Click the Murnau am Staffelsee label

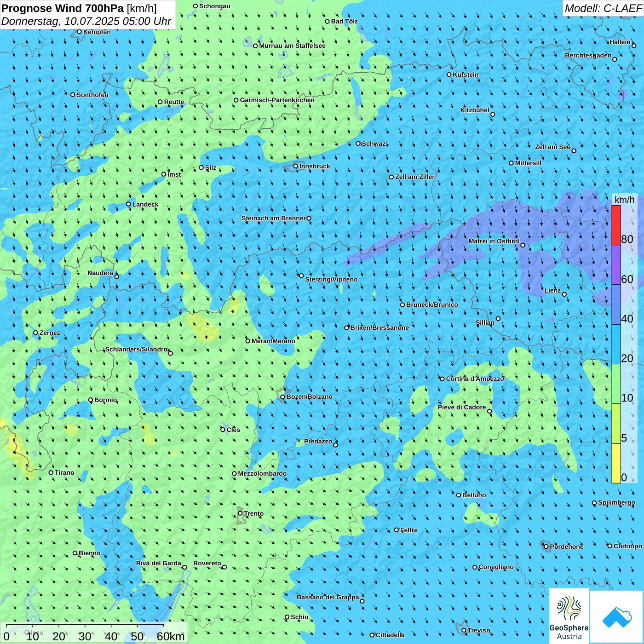click(x=292, y=46)
